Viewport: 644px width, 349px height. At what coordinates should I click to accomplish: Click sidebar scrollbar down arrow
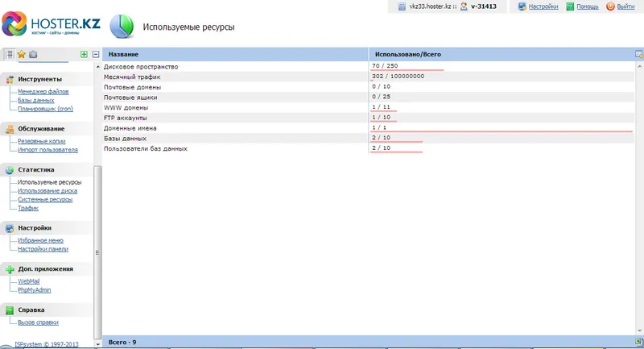[x=97, y=344]
